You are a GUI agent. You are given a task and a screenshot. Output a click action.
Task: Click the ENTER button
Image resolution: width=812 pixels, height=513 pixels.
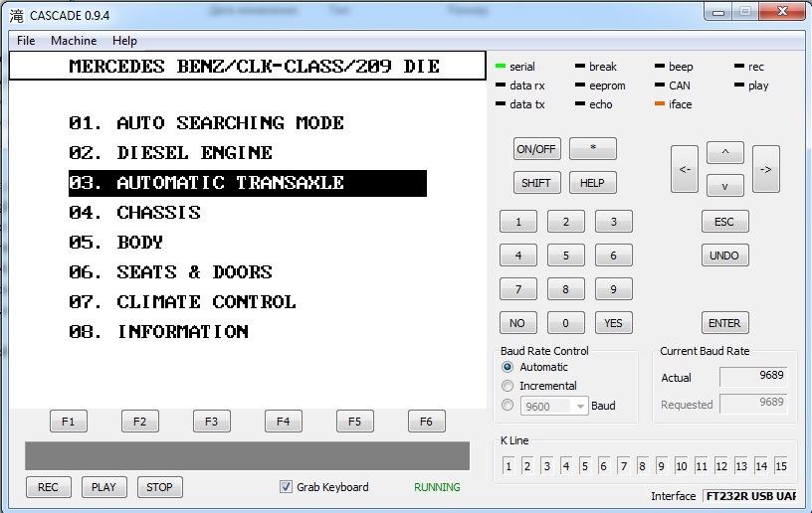[725, 323]
